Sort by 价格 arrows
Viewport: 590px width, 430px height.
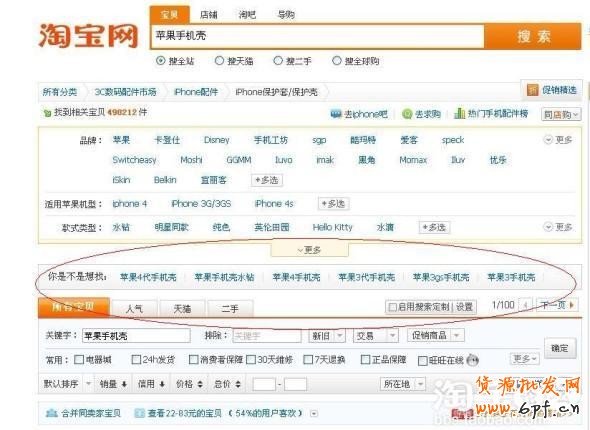tap(200, 384)
